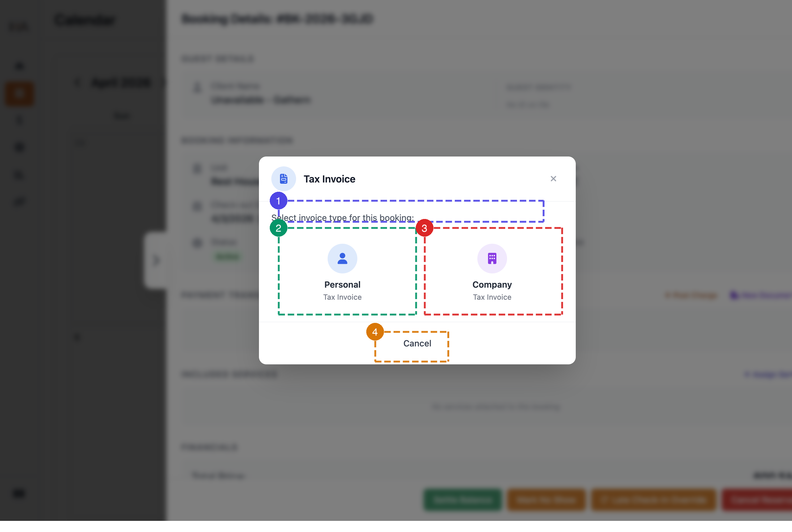This screenshot has width=792, height=532.
Task: Click the bottom-most icon in the sidebar
Action: tap(19, 493)
